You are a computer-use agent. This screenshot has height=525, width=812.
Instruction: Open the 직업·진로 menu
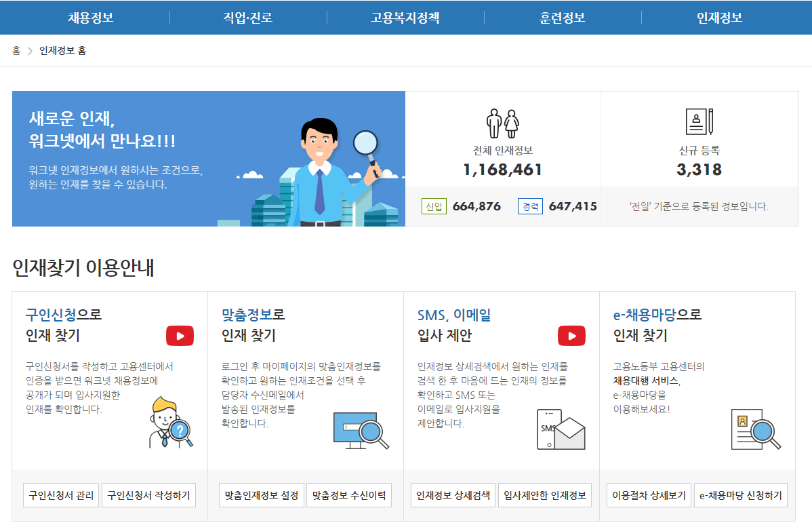click(x=247, y=18)
